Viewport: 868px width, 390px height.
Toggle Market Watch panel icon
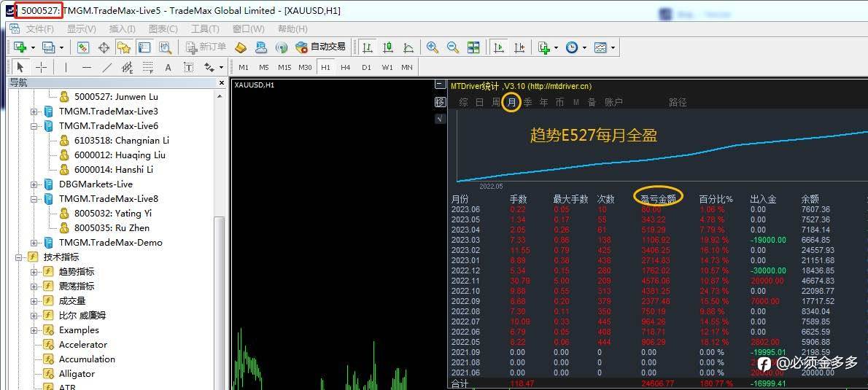[83, 47]
